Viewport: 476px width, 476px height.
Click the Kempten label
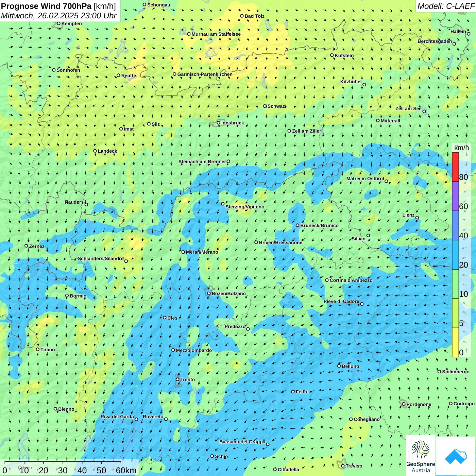tap(72, 23)
